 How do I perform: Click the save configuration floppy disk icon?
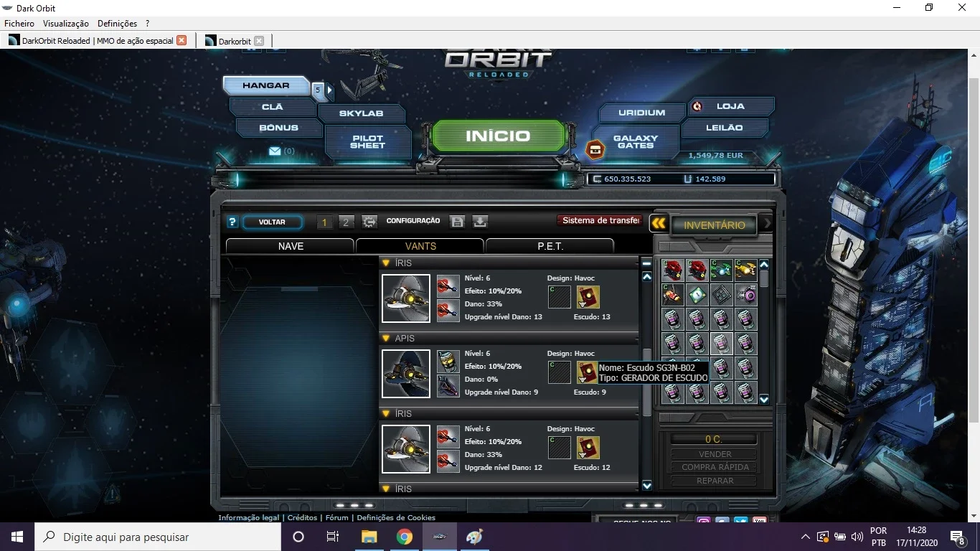(457, 222)
